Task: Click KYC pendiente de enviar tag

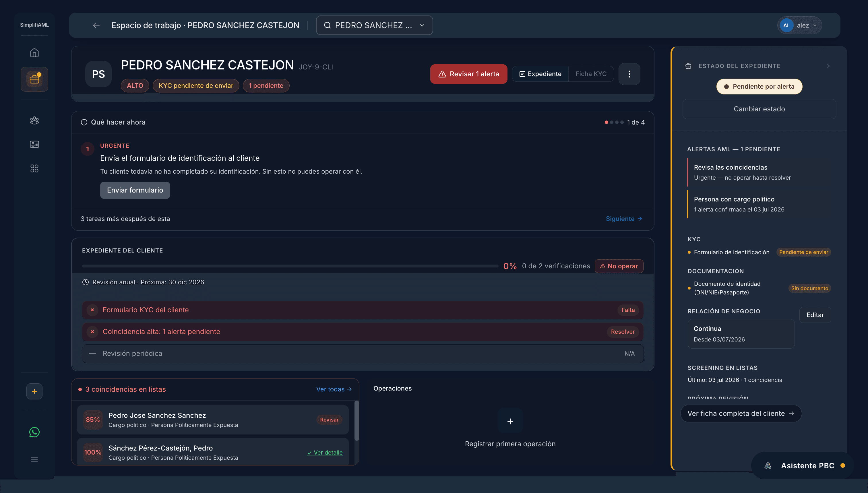Action: tap(196, 86)
